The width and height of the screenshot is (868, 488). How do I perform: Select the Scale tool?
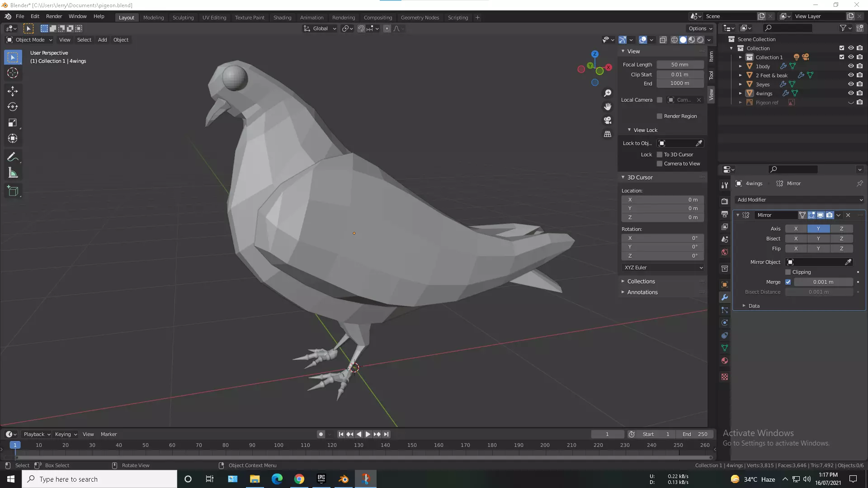coord(13,123)
